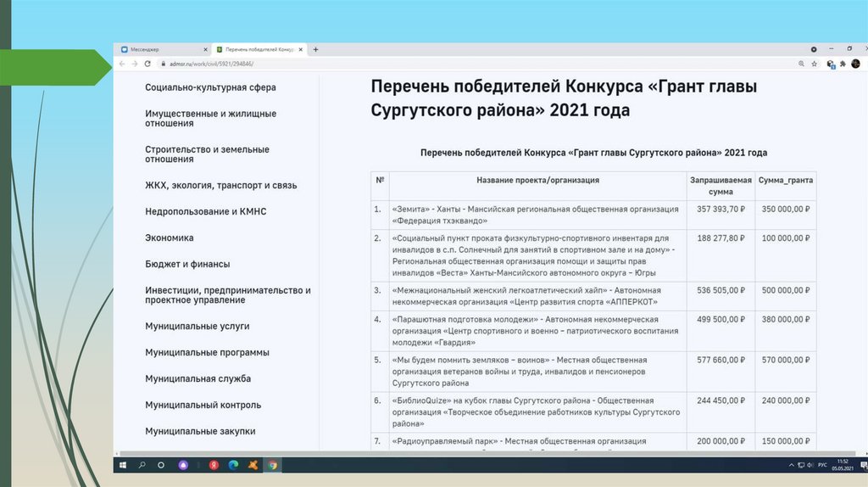The image size is (868, 487).
Task: Open Строительство и земельные отношения
Action: tap(207, 154)
